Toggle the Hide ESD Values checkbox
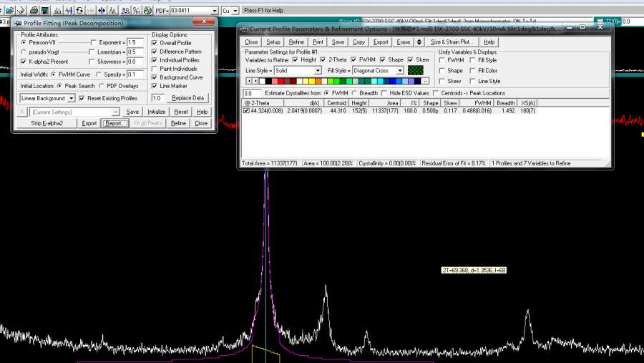The image size is (644, 363). coord(385,93)
